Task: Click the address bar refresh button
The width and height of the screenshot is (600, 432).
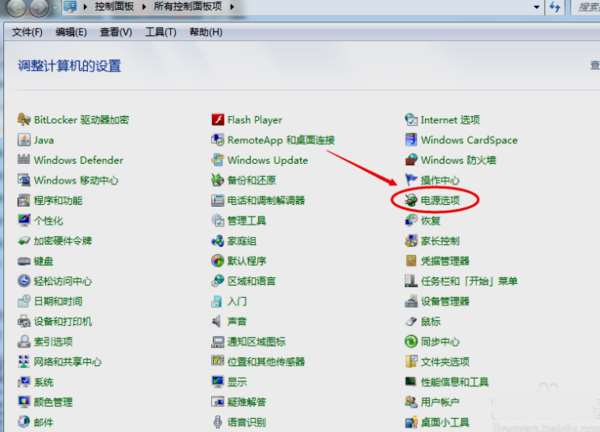Action: coord(555,7)
